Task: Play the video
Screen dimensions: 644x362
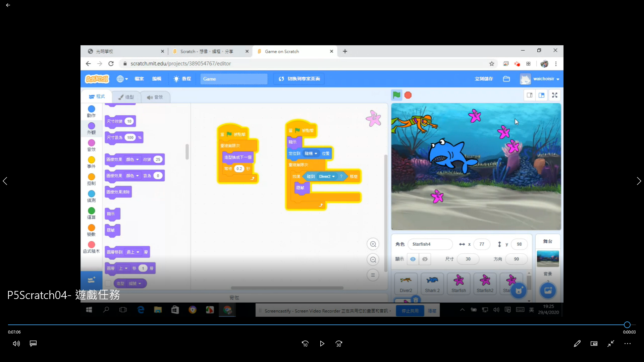Action: pos(322,344)
